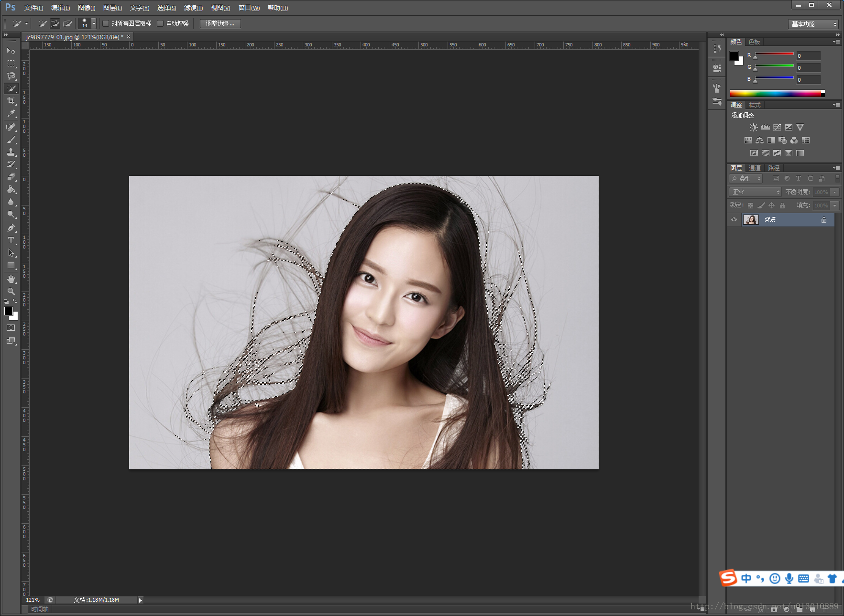Add a Levels adjustment
This screenshot has height=616, width=844.
[x=766, y=128]
